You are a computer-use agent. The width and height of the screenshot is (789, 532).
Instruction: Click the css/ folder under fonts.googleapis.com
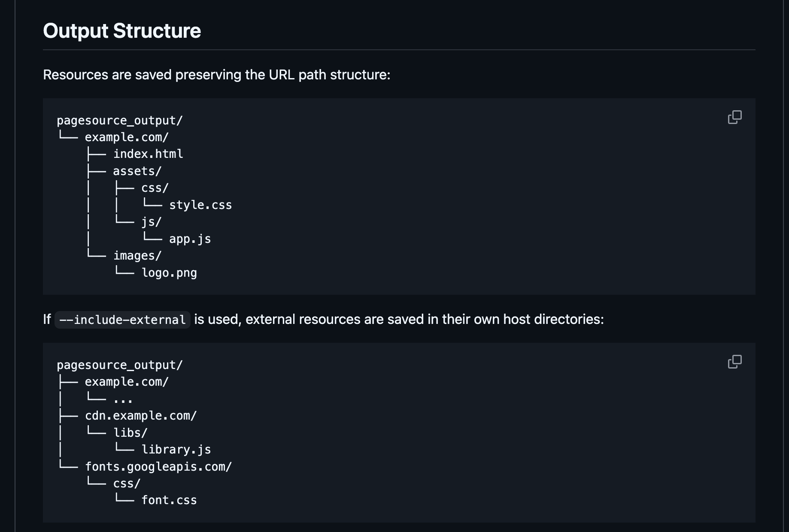pos(127,483)
